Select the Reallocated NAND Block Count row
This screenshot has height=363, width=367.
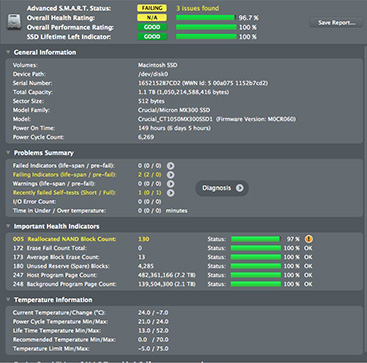(163, 239)
